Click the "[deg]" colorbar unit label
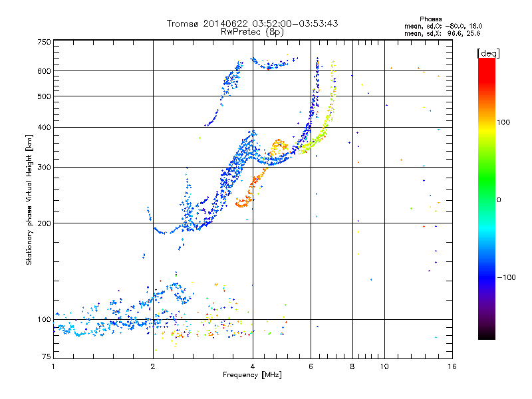This screenshot has width=532, height=399. [x=489, y=53]
